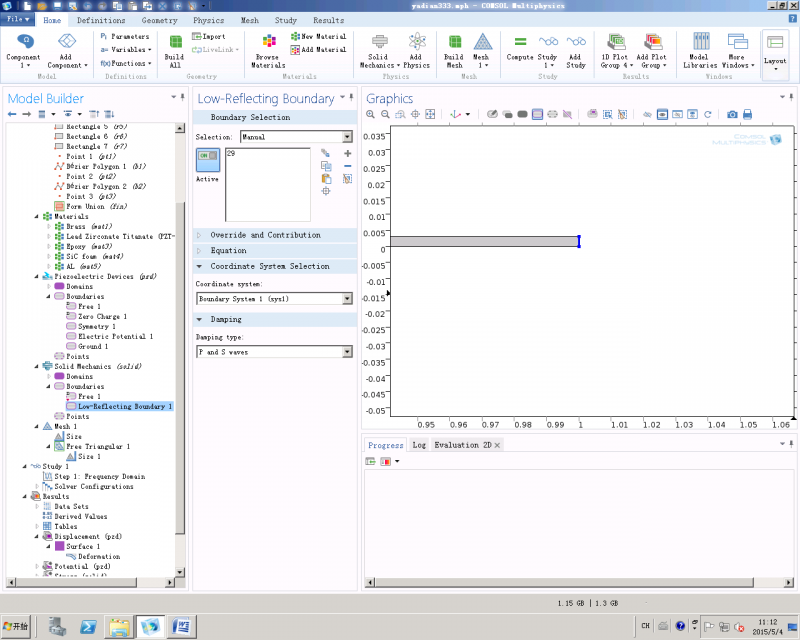Print the Graphics view
Screen dimensions: 800x640
pyautogui.click(x=747, y=115)
